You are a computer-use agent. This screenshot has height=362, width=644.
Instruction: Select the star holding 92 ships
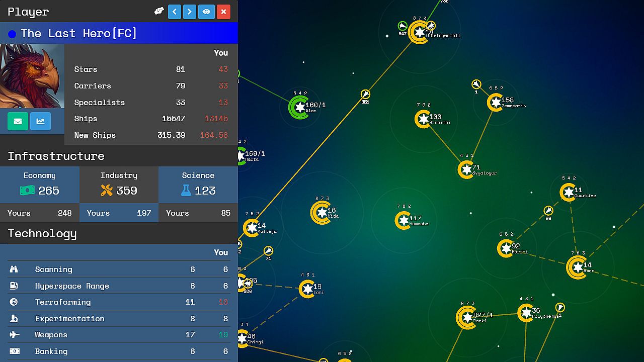click(x=506, y=248)
